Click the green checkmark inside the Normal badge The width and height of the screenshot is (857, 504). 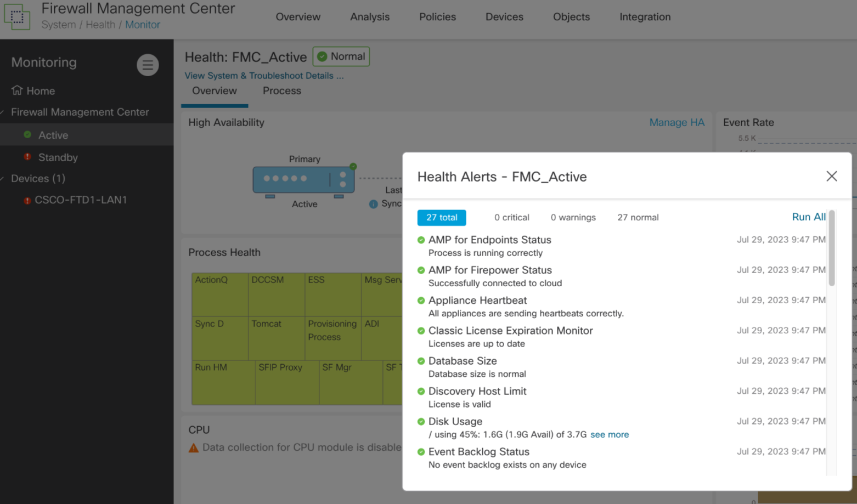pos(323,56)
